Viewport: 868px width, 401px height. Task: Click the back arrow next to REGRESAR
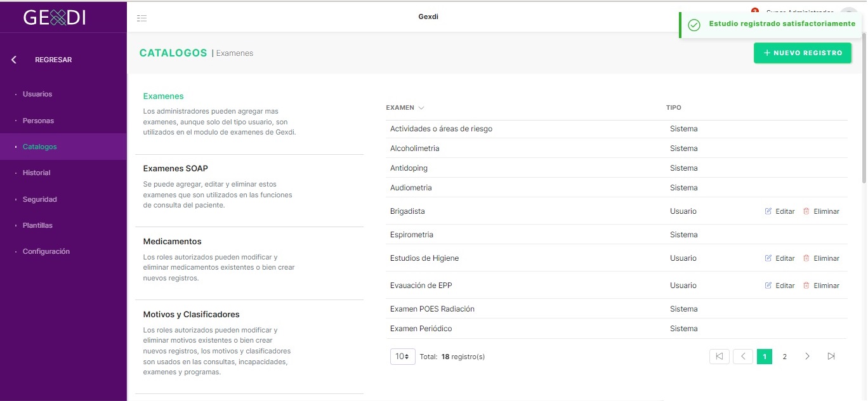14,60
